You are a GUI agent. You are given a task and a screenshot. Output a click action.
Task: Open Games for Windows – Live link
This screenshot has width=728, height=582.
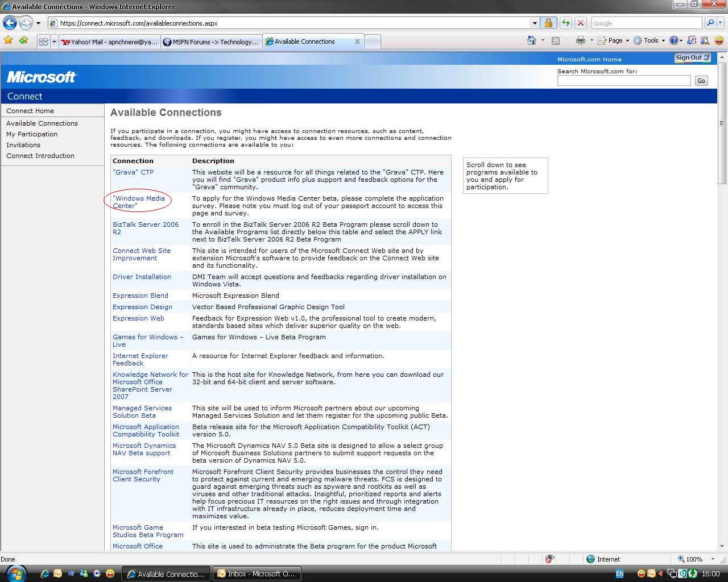[148, 340]
